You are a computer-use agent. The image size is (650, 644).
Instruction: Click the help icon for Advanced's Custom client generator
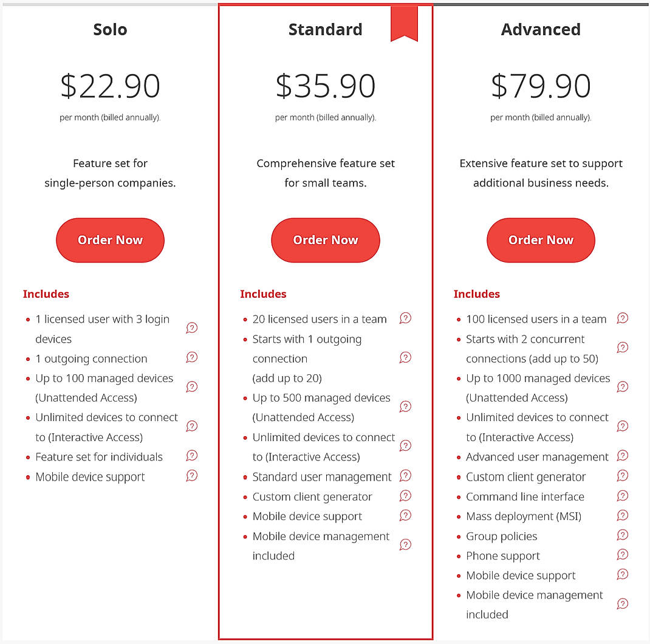tap(622, 476)
